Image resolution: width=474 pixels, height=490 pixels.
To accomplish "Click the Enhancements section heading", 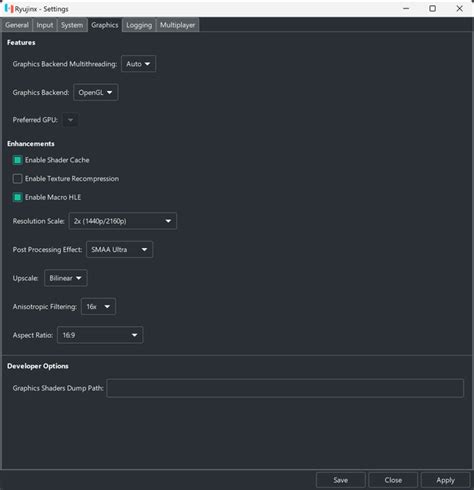I will (x=31, y=144).
